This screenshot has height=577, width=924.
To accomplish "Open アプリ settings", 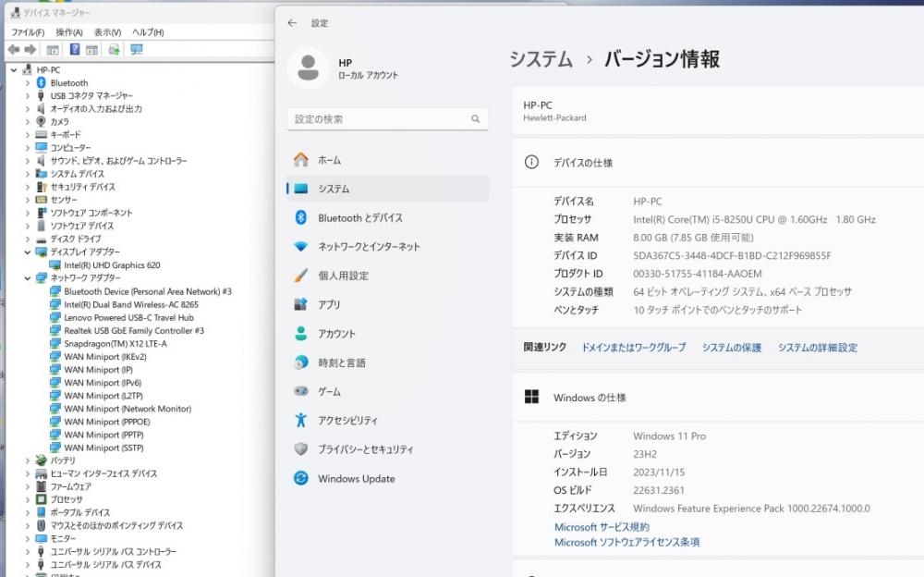I will (x=388, y=304).
